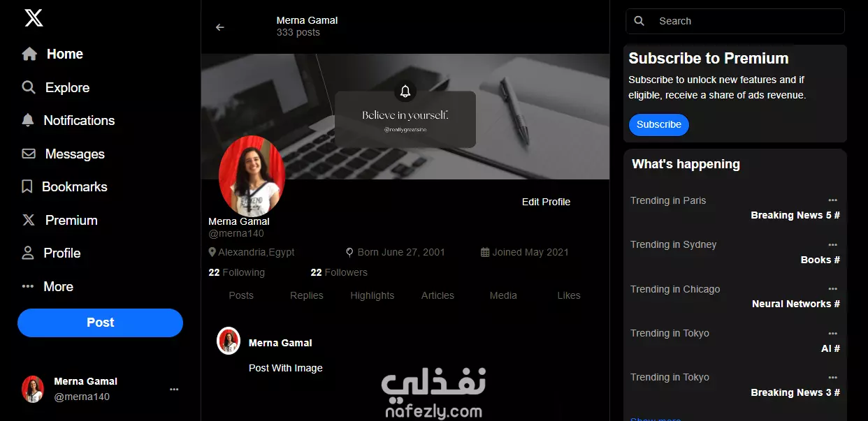Click the More ellipsis icon in sidebar

pyautogui.click(x=28, y=286)
